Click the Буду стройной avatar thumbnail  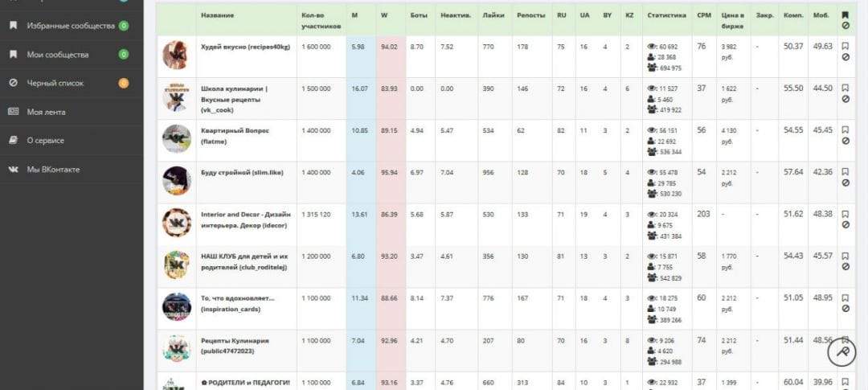click(x=177, y=181)
